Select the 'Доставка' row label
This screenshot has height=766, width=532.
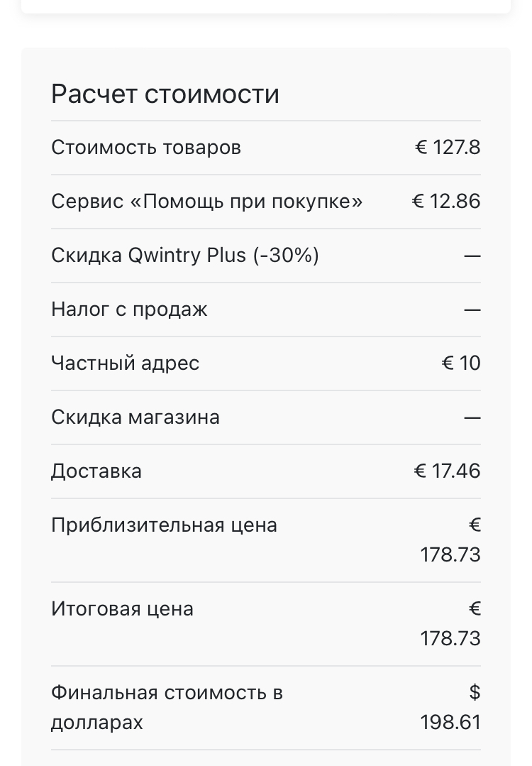96,471
